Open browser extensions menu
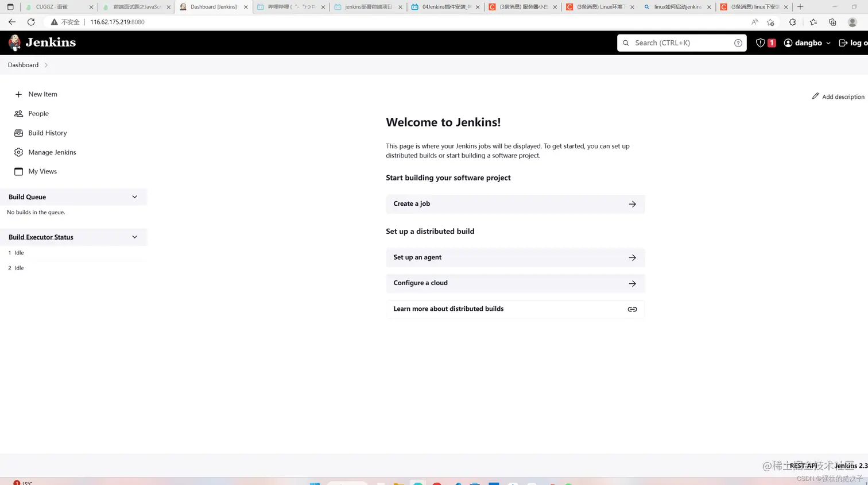Viewport: 868px width, 485px height. [793, 22]
